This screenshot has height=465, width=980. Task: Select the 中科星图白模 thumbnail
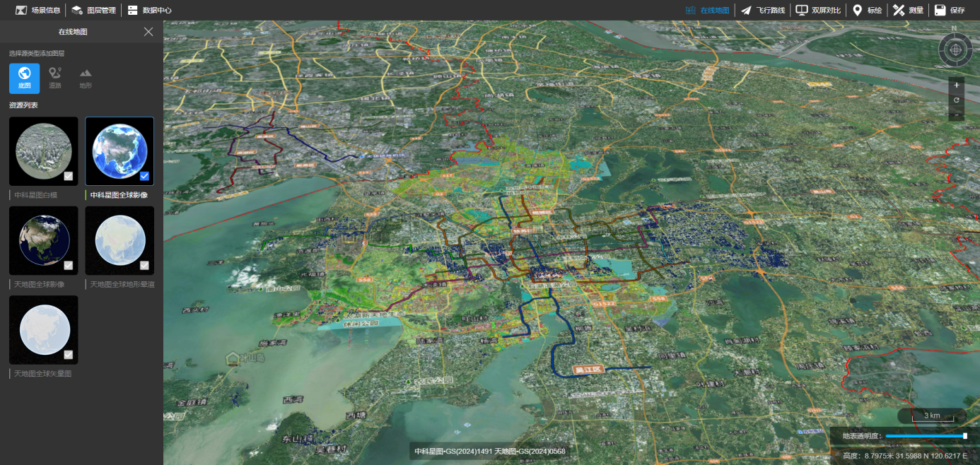(x=44, y=151)
